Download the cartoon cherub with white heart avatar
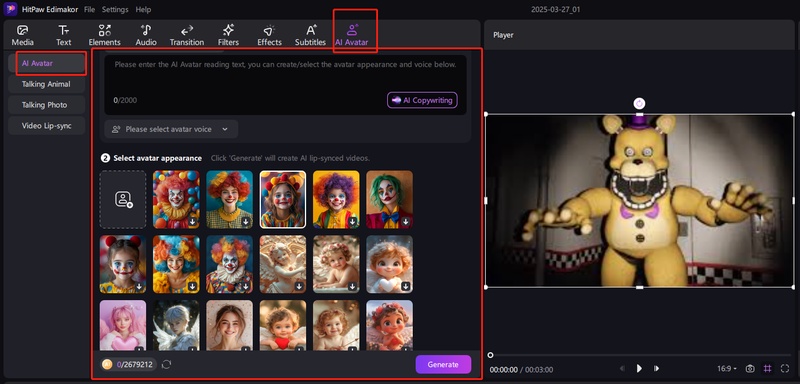This screenshot has width=800, height=384. [406, 287]
